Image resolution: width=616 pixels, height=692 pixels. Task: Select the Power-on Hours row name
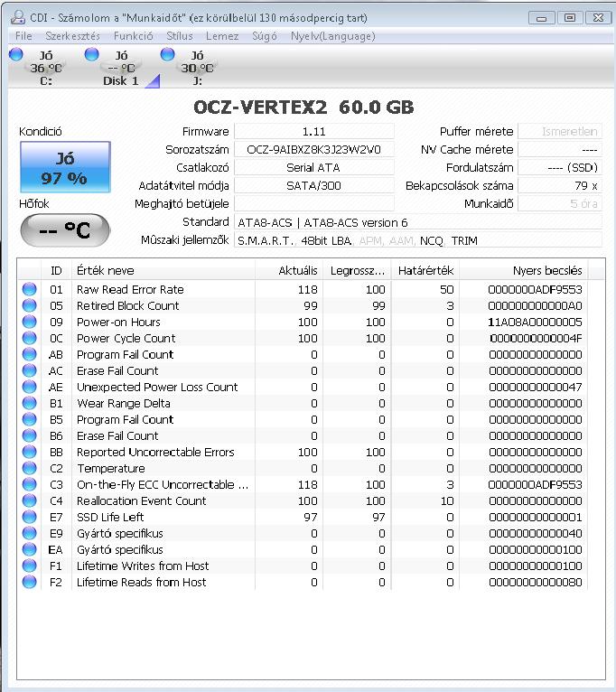[x=118, y=323]
